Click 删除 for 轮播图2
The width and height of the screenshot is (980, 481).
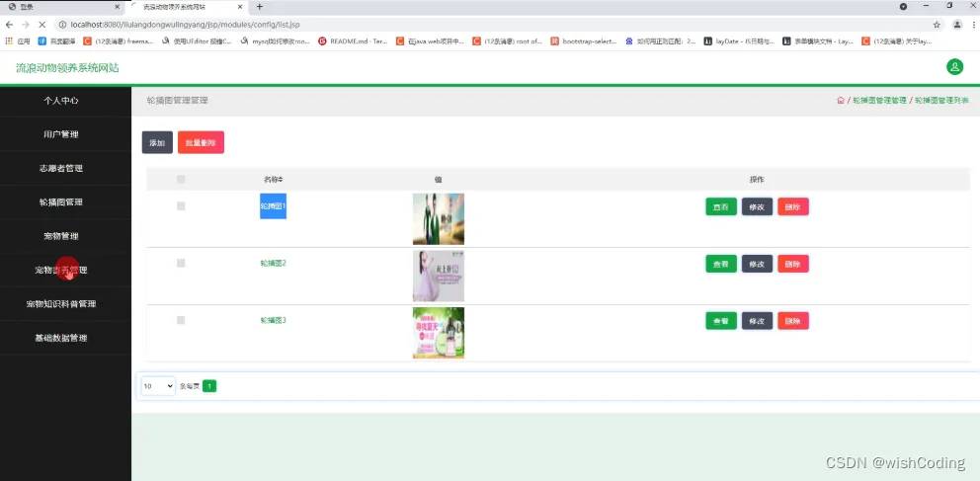click(x=793, y=264)
